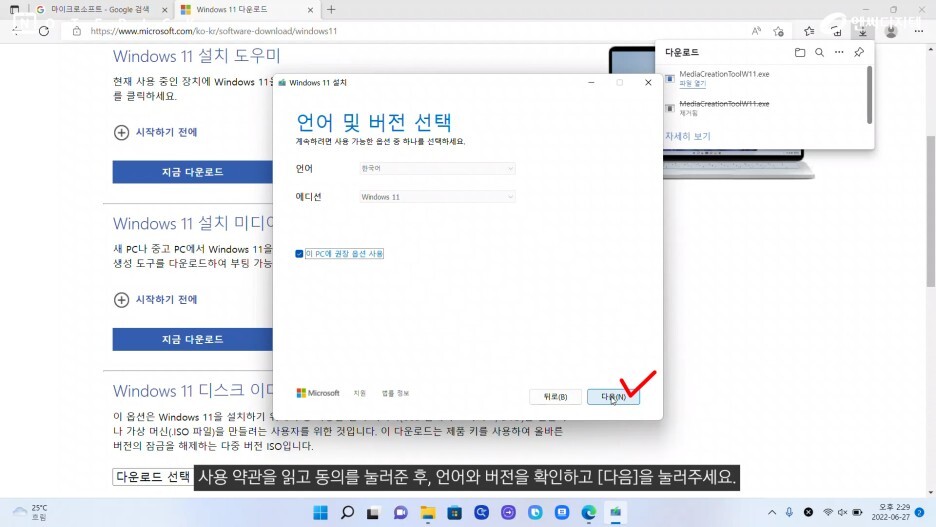Open File Explorer from the taskbar
936x527 pixels.
tap(427, 513)
